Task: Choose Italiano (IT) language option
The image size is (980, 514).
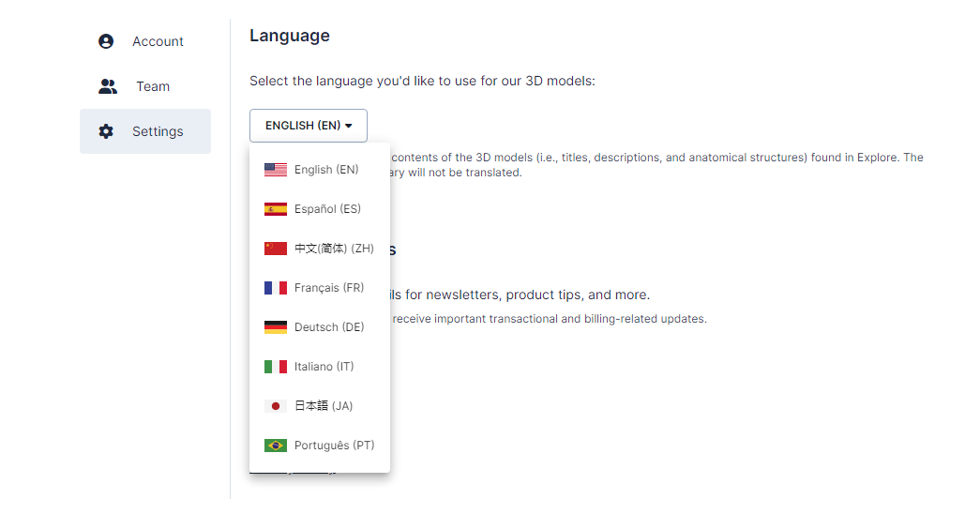Action: (x=324, y=367)
